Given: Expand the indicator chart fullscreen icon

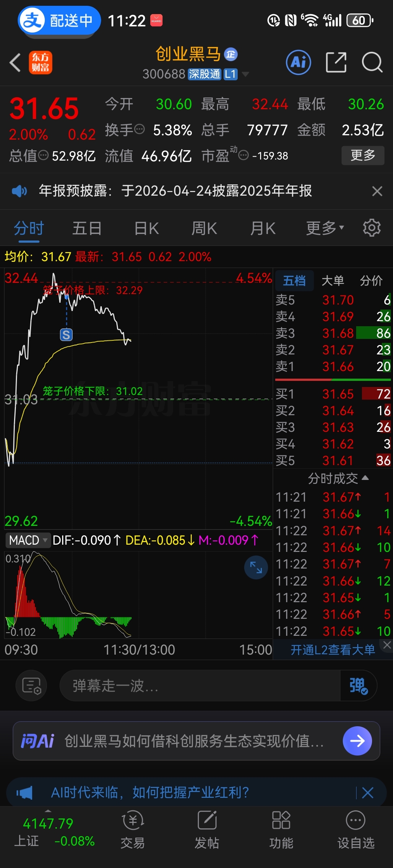Looking at the screenshot, I should 256,567.
